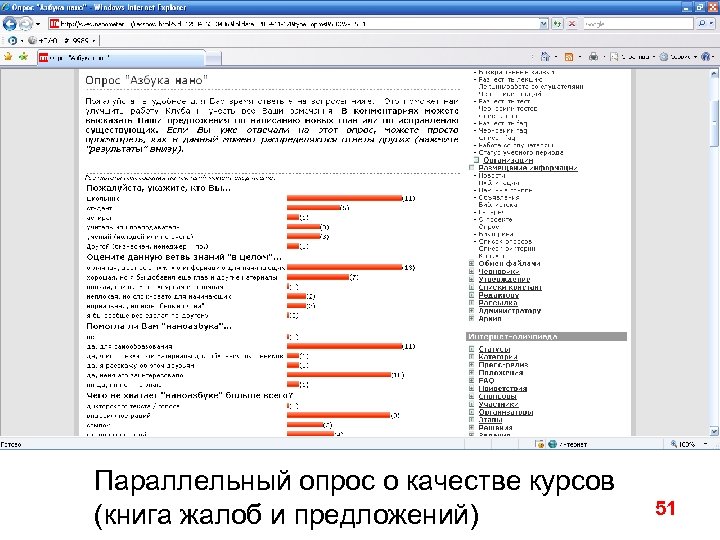The height and width of the screenshot is (540, 720).
Task: Click the address bar URL field
Action: click(294, 24)
